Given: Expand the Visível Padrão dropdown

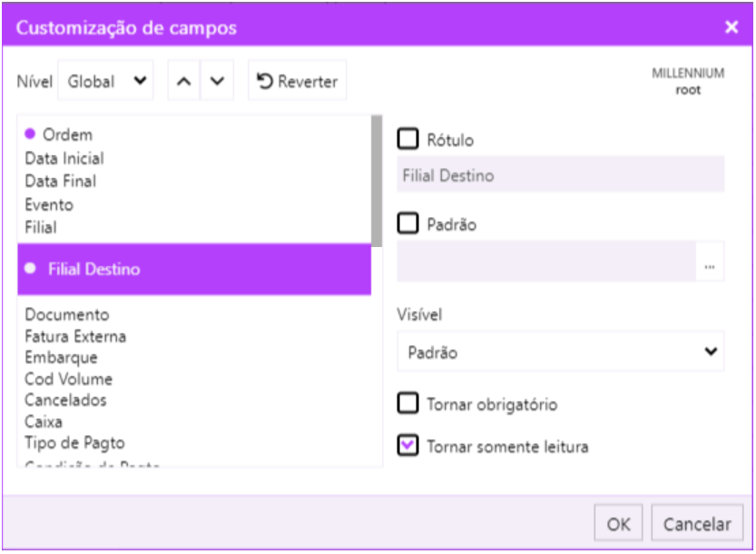Looking at the screenshot, I should [560, 351].
